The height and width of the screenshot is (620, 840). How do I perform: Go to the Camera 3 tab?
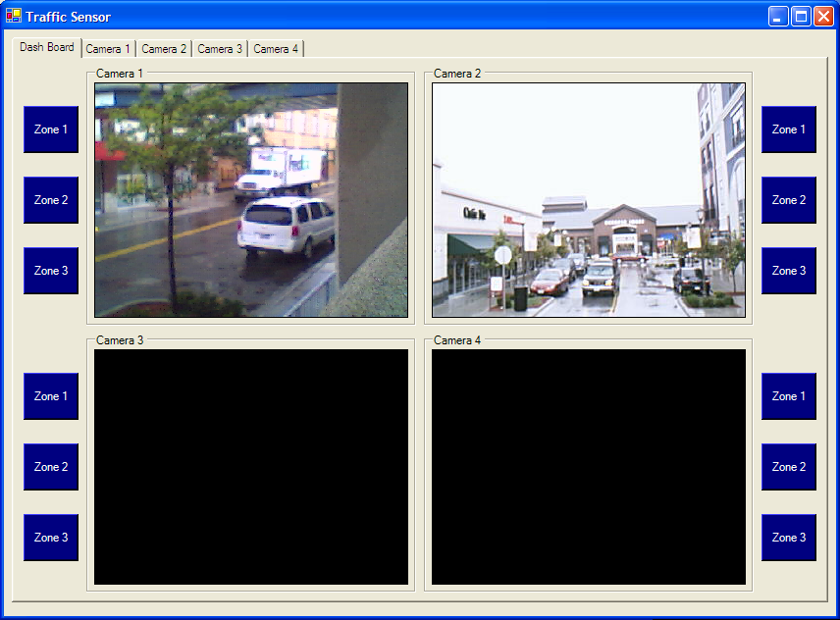pyautogui.click(x=220, y=49)
